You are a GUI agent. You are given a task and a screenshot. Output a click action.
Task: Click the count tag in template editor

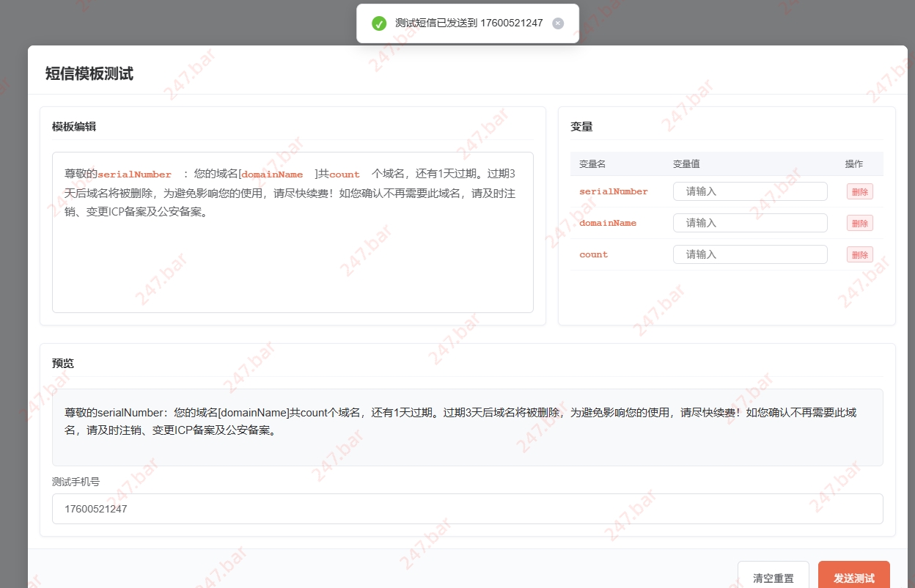[345, 174]
